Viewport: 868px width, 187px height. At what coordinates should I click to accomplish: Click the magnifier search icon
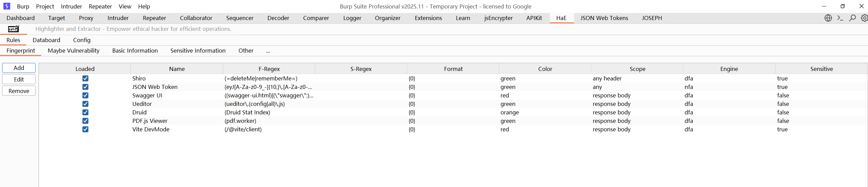tap(852, 18)
